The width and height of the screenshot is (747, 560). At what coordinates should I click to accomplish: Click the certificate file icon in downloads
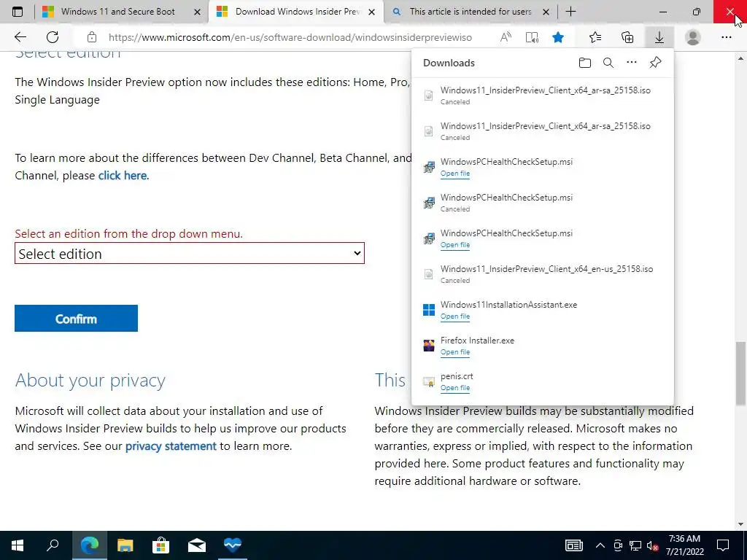(429, 381)
